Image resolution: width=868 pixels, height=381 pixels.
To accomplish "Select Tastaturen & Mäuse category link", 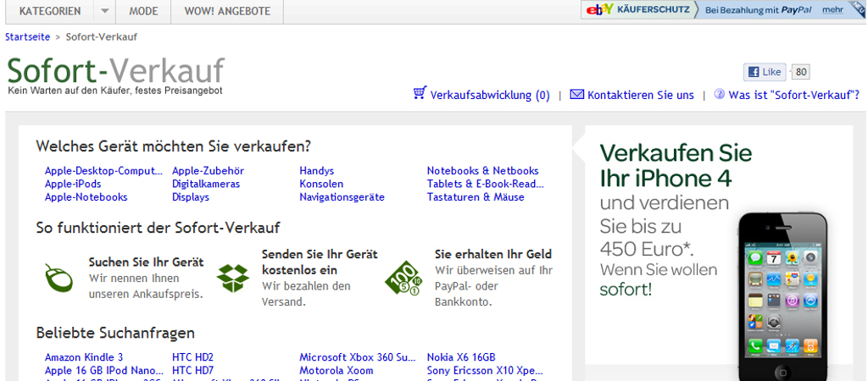I will point(476,197).
